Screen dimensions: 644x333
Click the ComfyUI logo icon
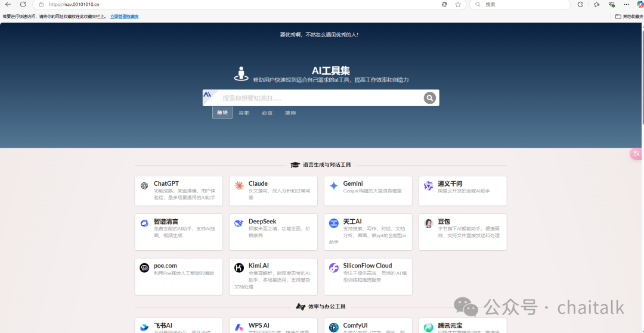333,327
